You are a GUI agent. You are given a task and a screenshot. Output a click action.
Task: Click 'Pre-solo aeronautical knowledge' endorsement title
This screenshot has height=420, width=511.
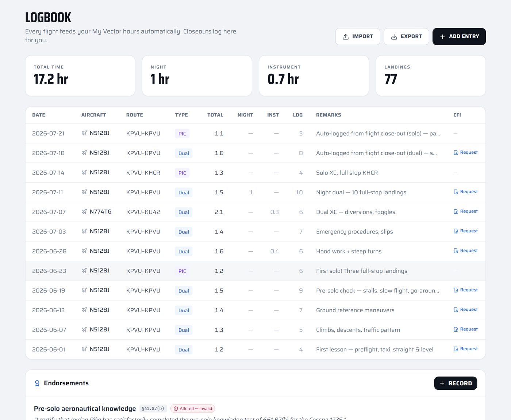[x=85, y=409]
